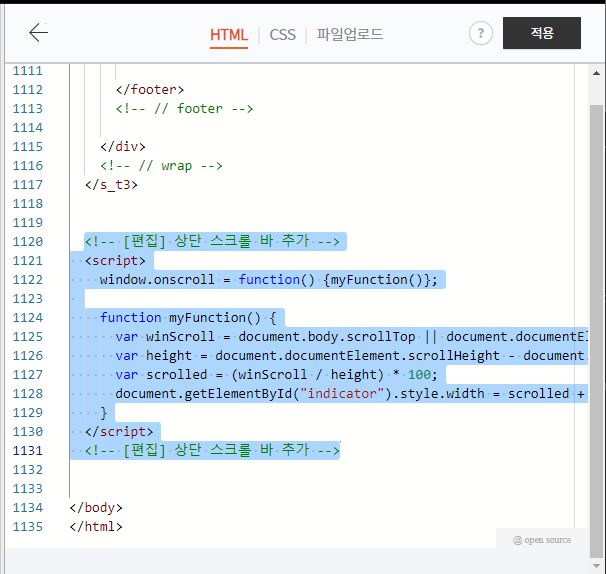Click 'function myFunction() {' declaration
This screenshot has height=574, width=606.
188,318
